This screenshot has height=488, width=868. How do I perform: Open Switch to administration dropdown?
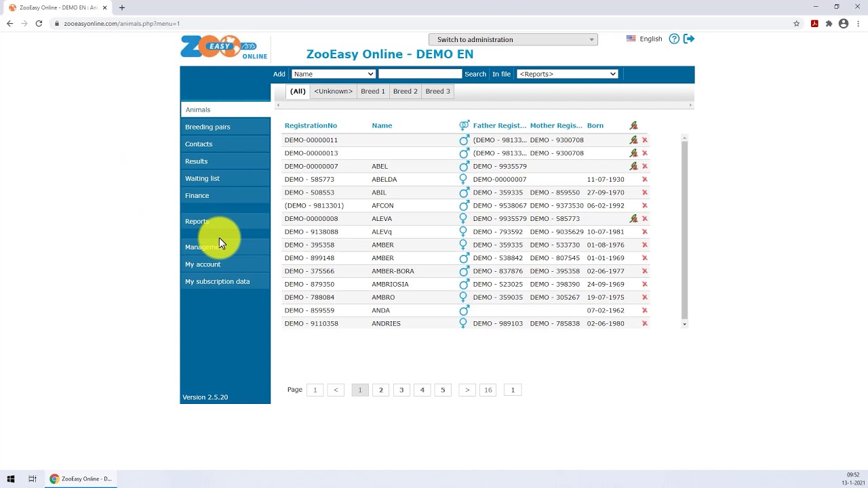pyautogui.click(x=513, y=39)
